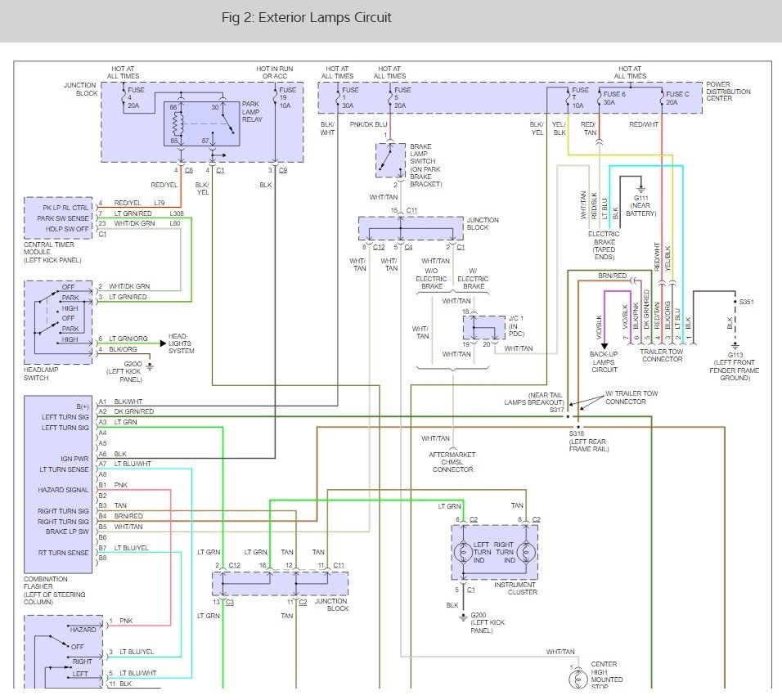
Task: Click the 'POWER DISTRIBUTION CENTER' label
Action: [x=728, y=92]
